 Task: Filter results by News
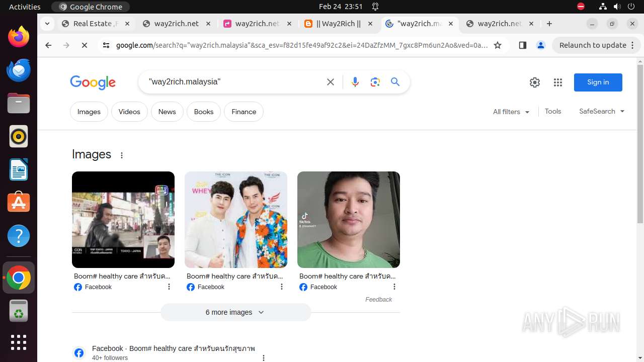point(167,112)
